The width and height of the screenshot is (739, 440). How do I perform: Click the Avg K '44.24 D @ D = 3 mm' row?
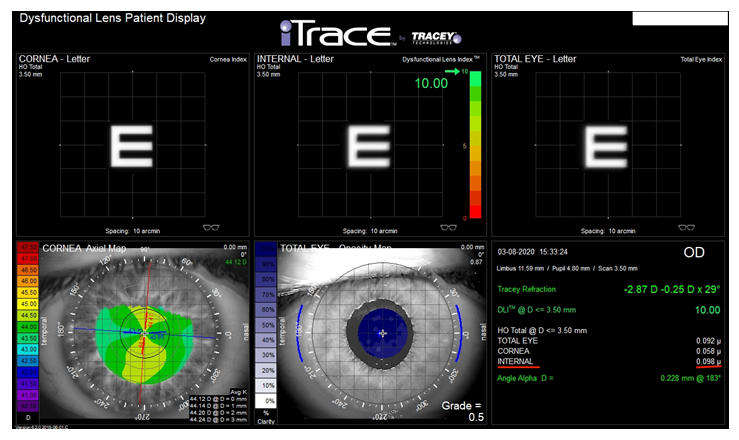point(218,420)
